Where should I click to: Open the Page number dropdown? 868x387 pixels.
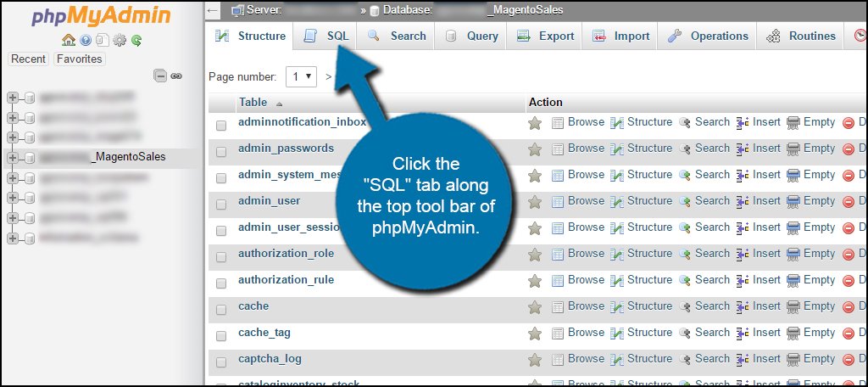[301, 76]
